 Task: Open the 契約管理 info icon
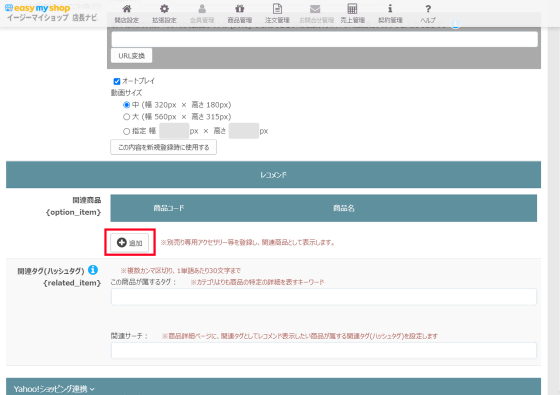390,9
